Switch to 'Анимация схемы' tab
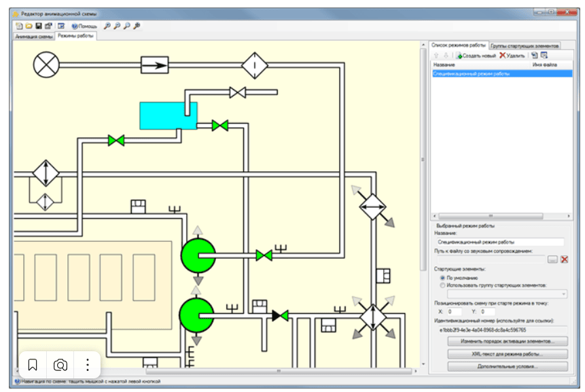 pos(34,36)
